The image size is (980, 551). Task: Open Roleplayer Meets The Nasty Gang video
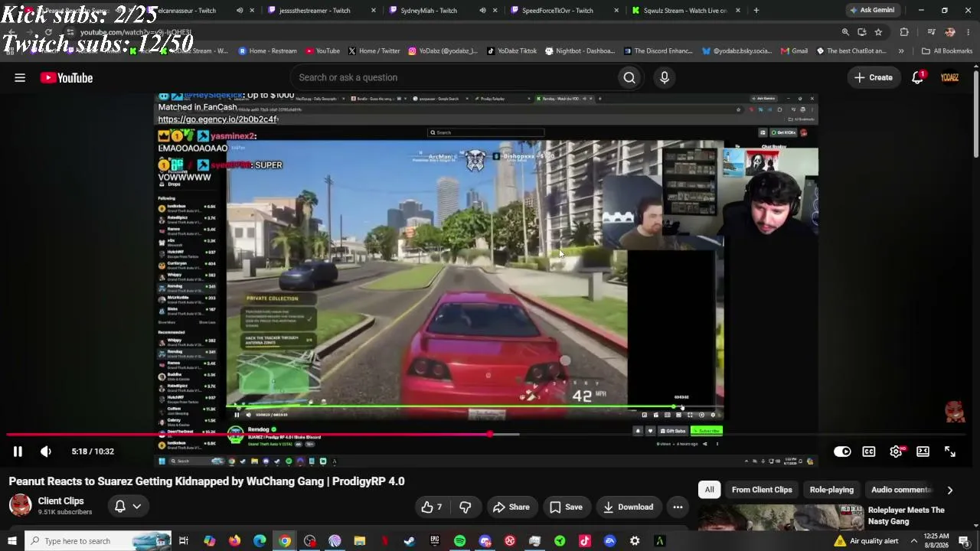[906, 516]
